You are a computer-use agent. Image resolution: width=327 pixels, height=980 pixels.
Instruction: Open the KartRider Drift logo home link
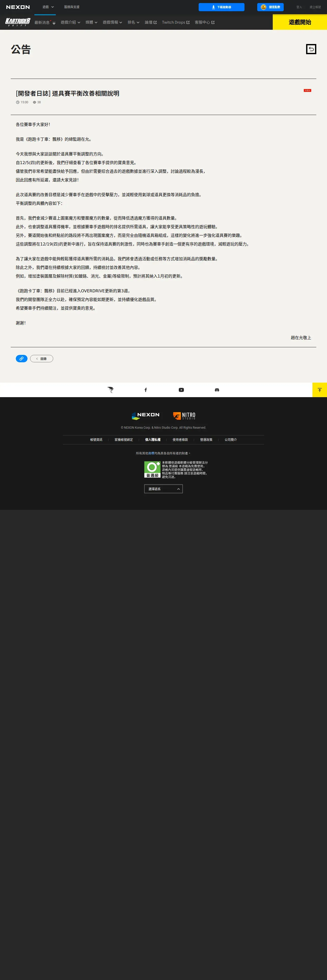click(18, 22)
